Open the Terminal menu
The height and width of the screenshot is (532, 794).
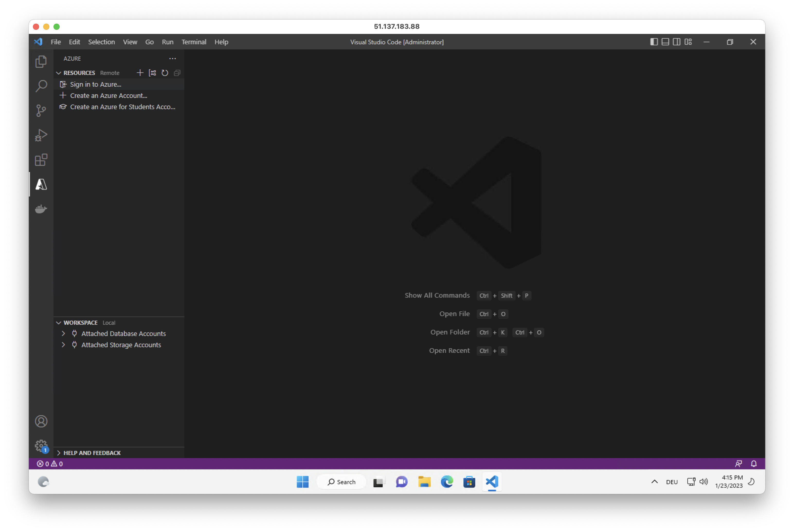(194, 42)
